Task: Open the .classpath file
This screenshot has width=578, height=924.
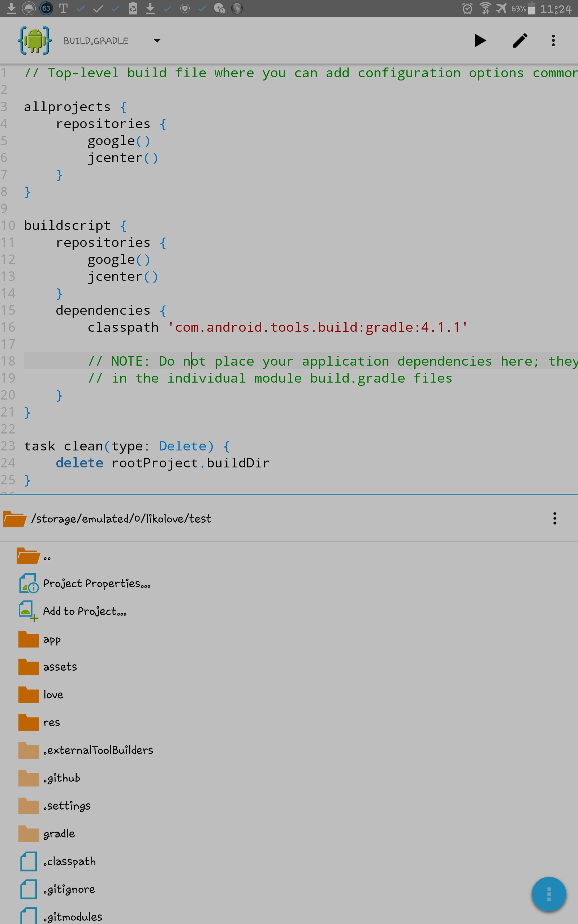Action: 289,862
